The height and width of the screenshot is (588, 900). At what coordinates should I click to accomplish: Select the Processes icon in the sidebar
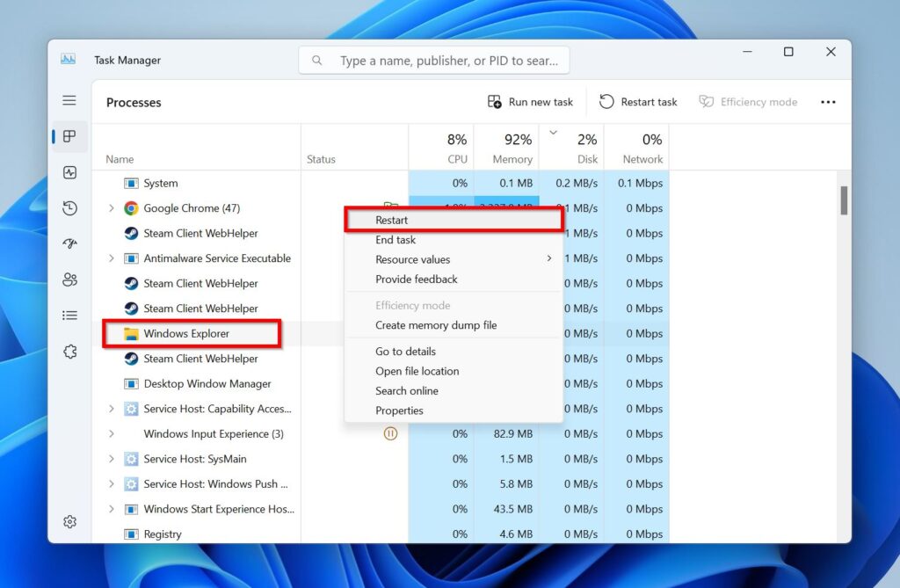tap(69, 136)
